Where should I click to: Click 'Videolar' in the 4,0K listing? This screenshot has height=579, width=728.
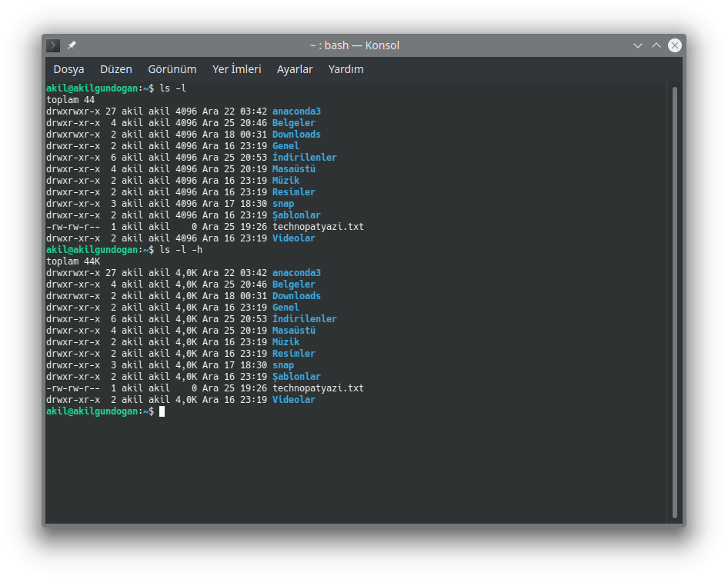tap(294, 399)
